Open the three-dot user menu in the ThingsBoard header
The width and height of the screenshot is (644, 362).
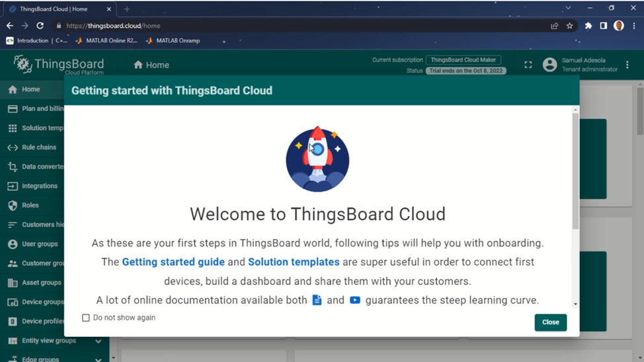pos(627,65)
